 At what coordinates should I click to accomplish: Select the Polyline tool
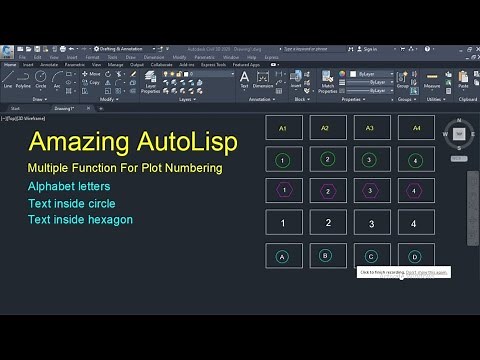point(23,79)
